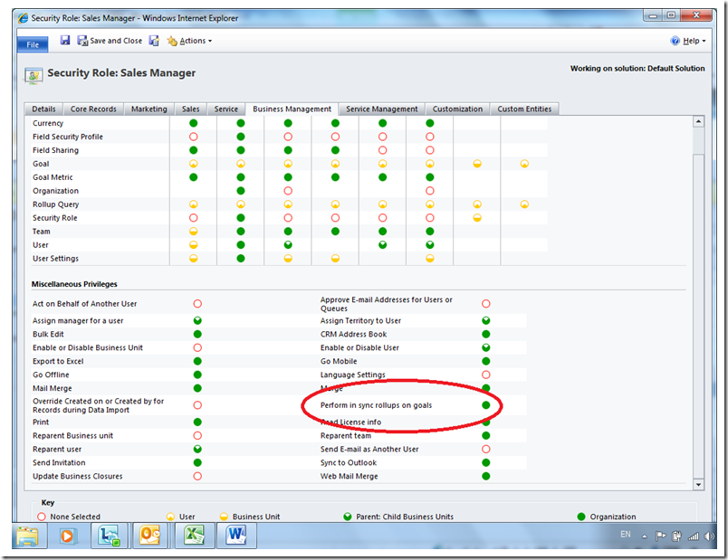Screen dimensions: 728x560
Task: Toggle the Perform in sync rollups on goals privilege
Action: tap(486, 405)
